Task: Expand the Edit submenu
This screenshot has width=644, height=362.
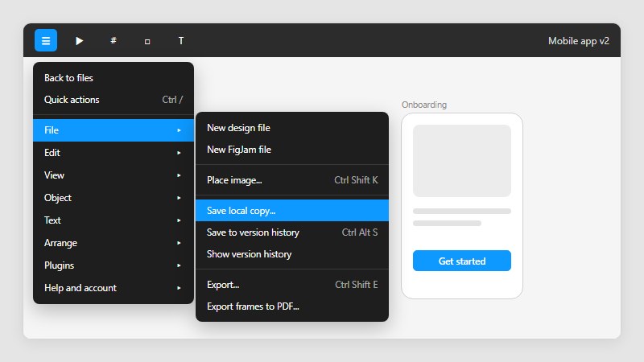Action: point(114,153)
